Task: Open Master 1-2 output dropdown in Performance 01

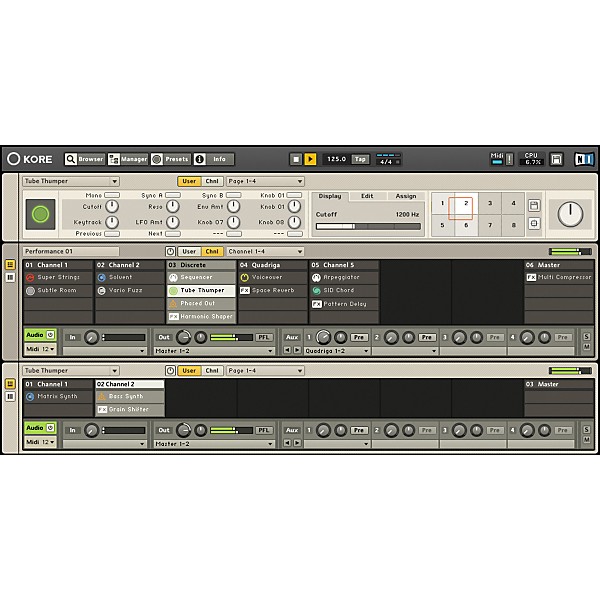Action: click(214, 351)
